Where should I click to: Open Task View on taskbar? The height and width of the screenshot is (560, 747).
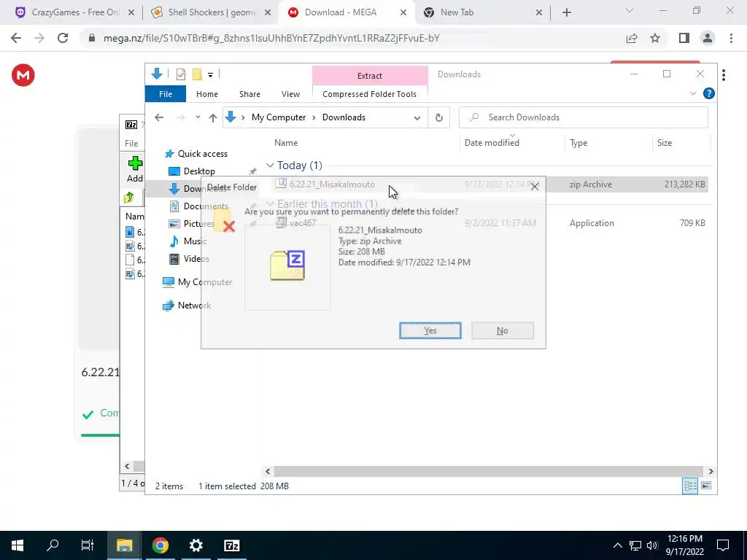[88, 545]
